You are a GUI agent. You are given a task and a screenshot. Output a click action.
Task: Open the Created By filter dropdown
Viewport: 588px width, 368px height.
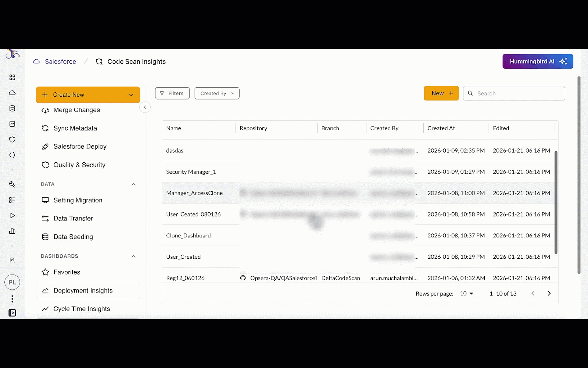tap(217, 93)
